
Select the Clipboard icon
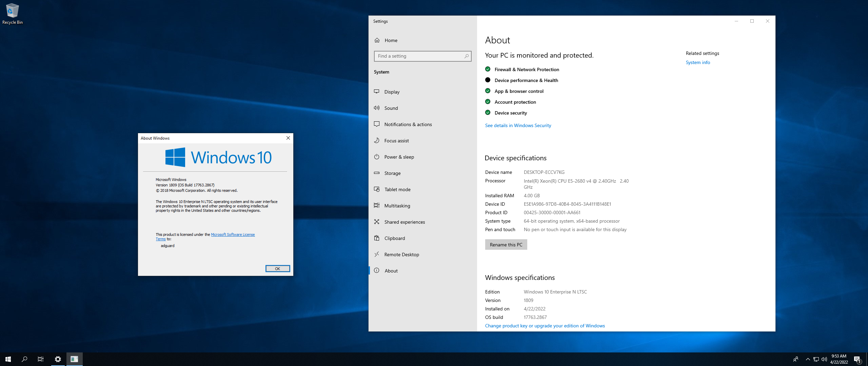(377, 238)
